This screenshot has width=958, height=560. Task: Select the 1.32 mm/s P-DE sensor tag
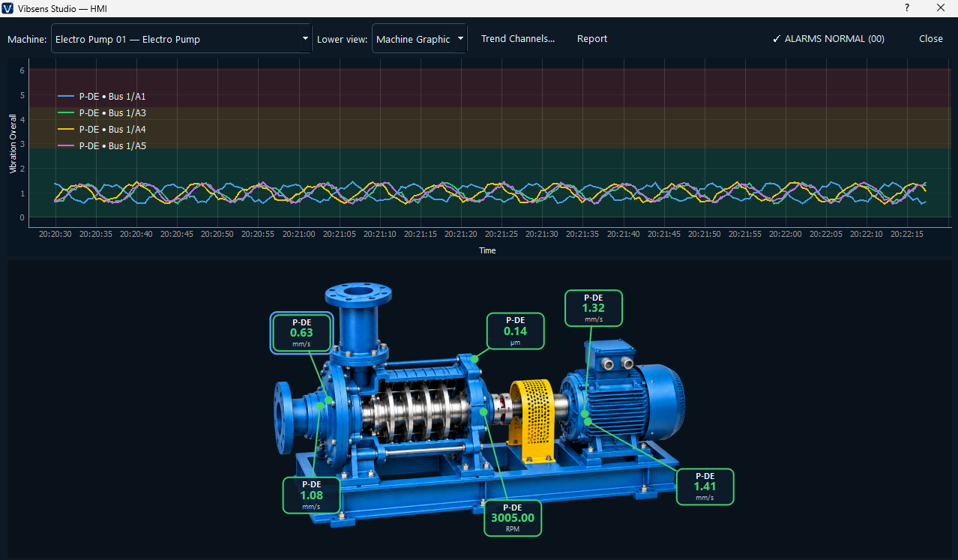[x=593, y=308]
